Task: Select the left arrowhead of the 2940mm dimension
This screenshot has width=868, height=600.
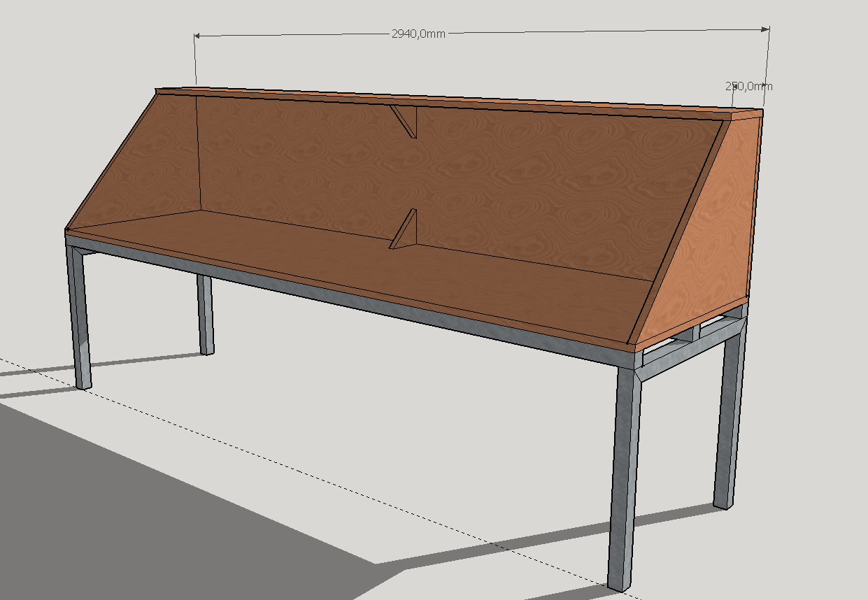Action: (197, 34)
